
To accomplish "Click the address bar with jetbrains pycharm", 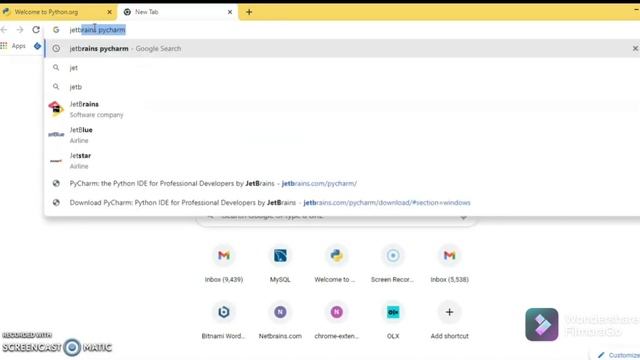I will (x=343, y=30).
